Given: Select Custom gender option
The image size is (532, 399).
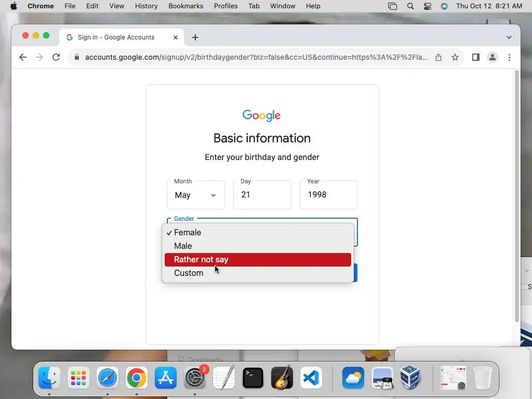Looking at the screenshot, I should coord(258,273).
